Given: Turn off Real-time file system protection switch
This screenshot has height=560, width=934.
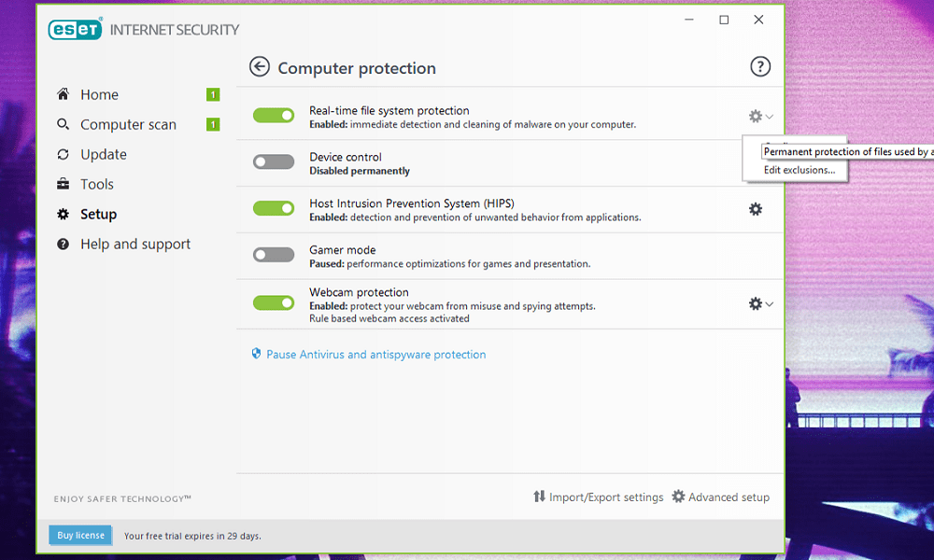Looking at the screenshot, I should point(274,116).
